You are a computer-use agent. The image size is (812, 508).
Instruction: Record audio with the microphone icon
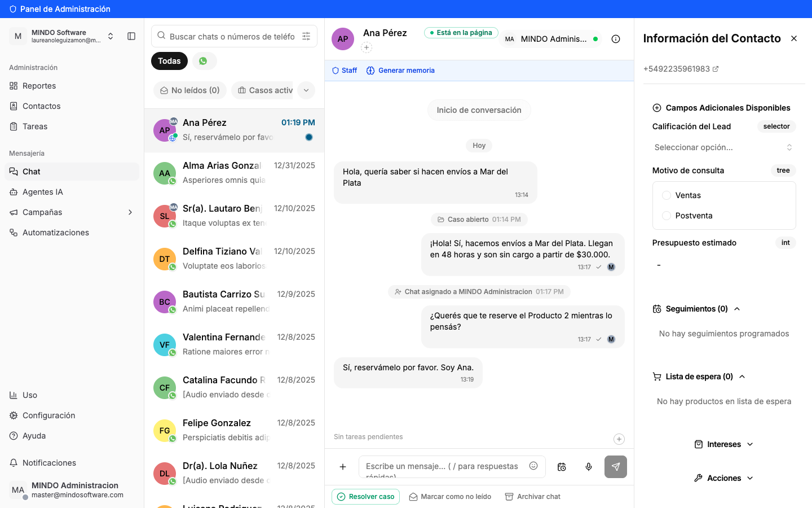[x=589, y=467]
